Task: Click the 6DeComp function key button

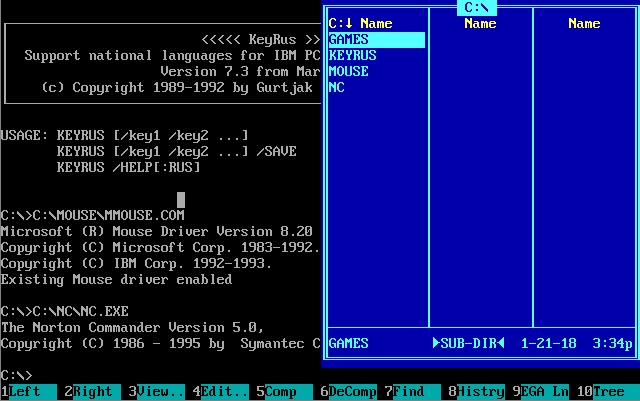Action: (348, 392)
